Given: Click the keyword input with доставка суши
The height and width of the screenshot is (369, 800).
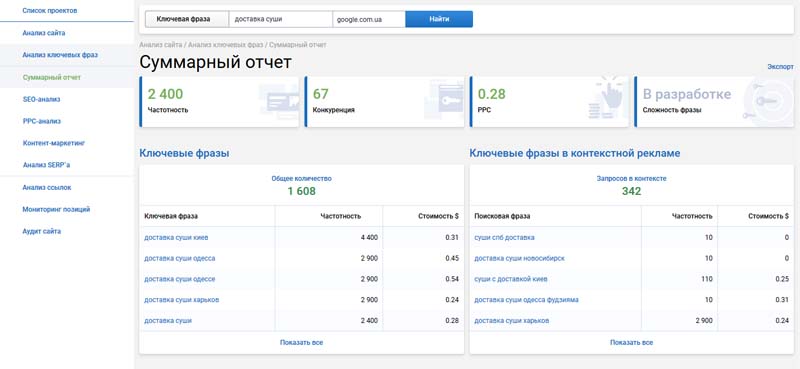Looking at the screenshot, I should coord(281,19).
